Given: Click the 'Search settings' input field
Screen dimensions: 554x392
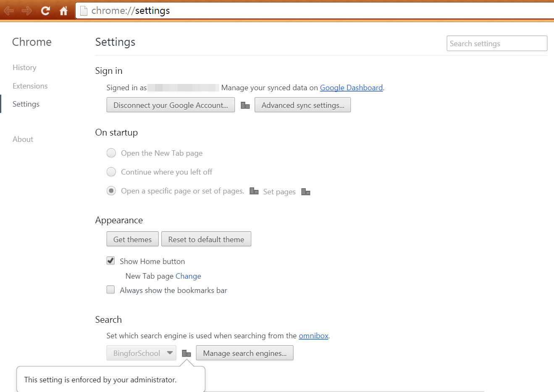Looking at the screenshot, I should click(497, 43).
